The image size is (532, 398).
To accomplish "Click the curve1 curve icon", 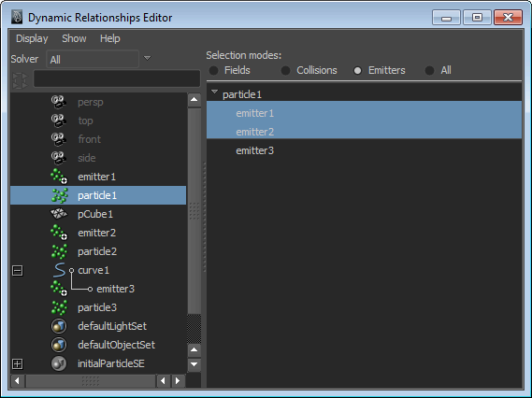I will point(60,270).
